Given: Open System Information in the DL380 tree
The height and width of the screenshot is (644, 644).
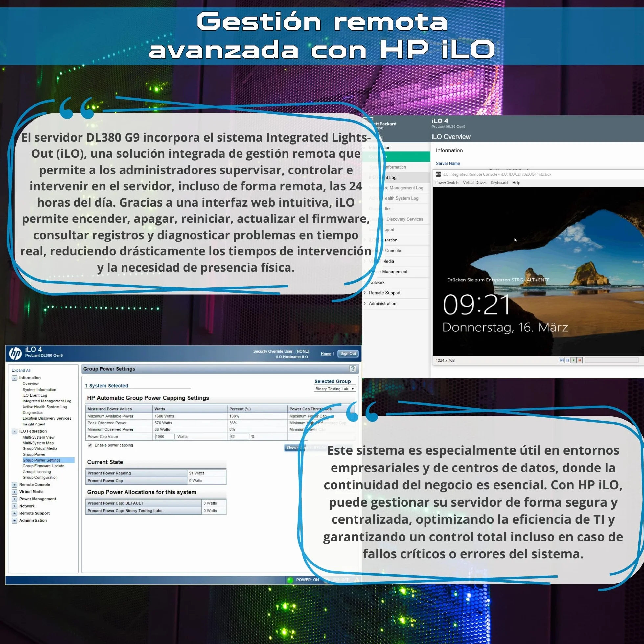Looking at the screenshot, I should click(x=39, y=390).
